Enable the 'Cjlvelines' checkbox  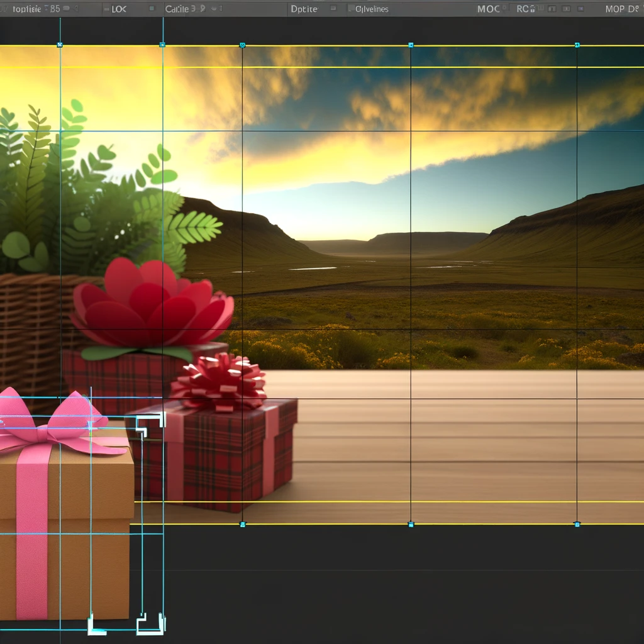point(351,8)
